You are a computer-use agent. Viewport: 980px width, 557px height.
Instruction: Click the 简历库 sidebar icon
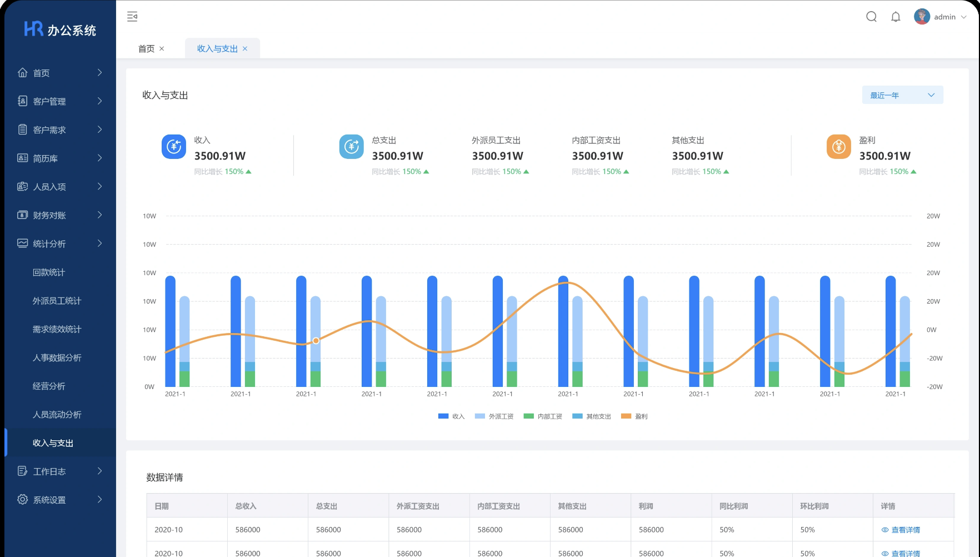[x=22, y=158]
